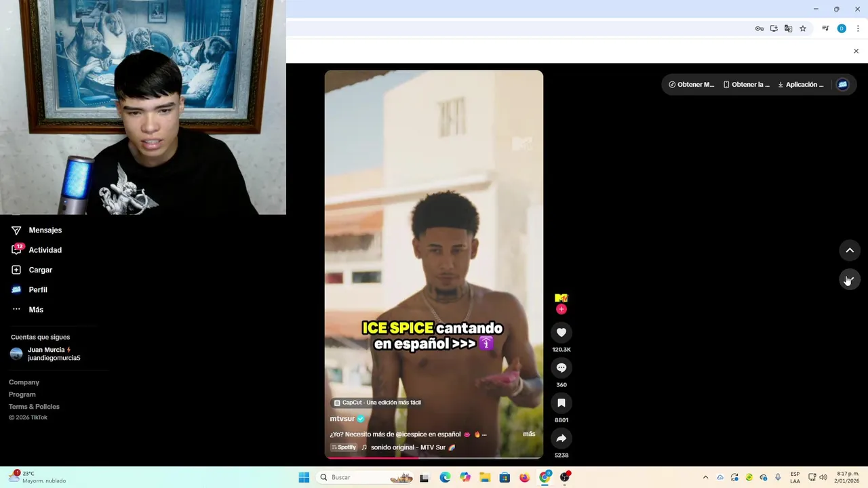Viewport: 868px width, 488px height.
Task: Open the MTV avatar beside the video
Action: click(561, 298)
